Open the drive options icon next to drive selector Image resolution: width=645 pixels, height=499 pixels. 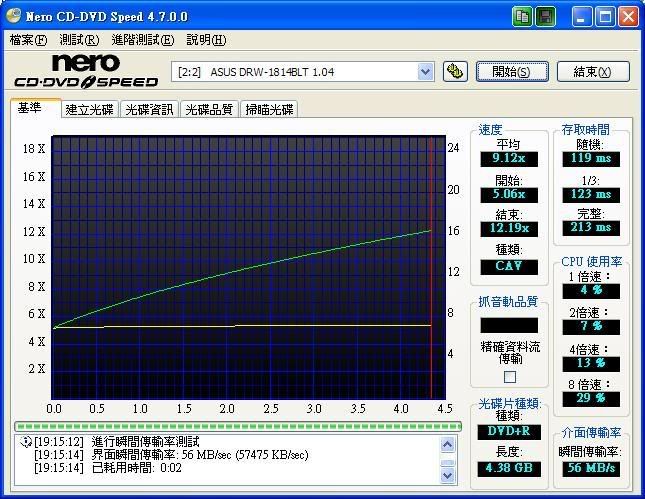point(455,72)
